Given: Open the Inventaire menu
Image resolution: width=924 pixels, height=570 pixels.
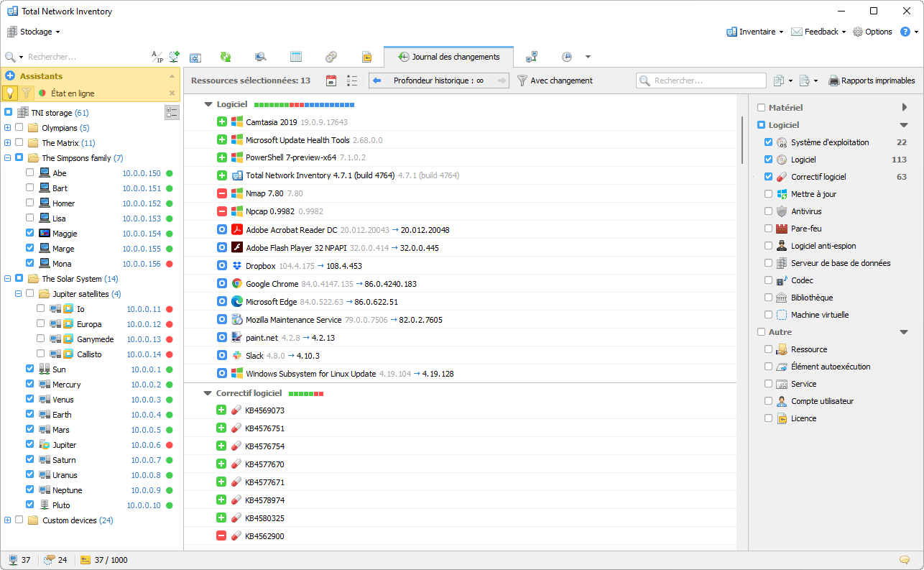Looking at the screenshot, I should 754,32.
